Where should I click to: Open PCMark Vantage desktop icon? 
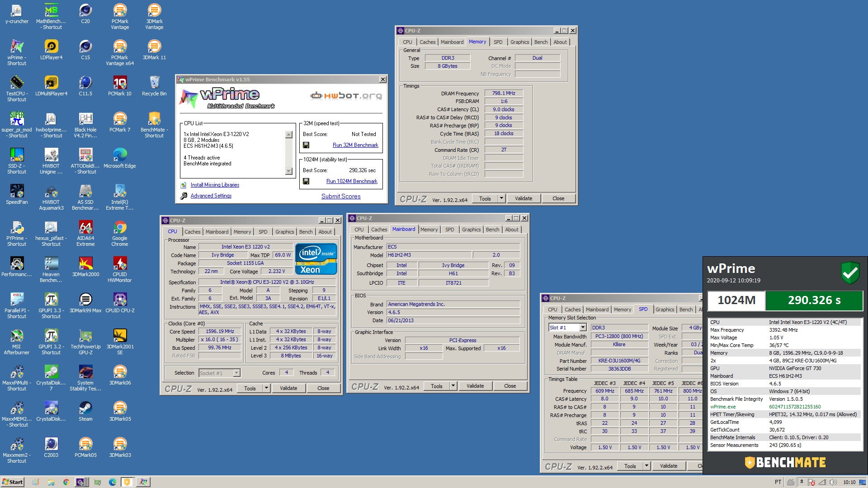click(120, 17)
